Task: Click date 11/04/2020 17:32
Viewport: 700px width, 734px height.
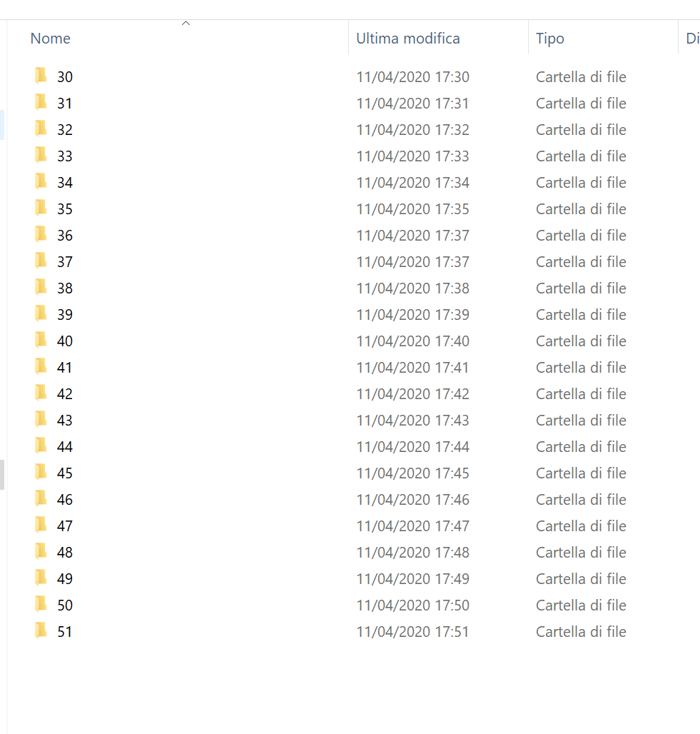Action: 412,130
